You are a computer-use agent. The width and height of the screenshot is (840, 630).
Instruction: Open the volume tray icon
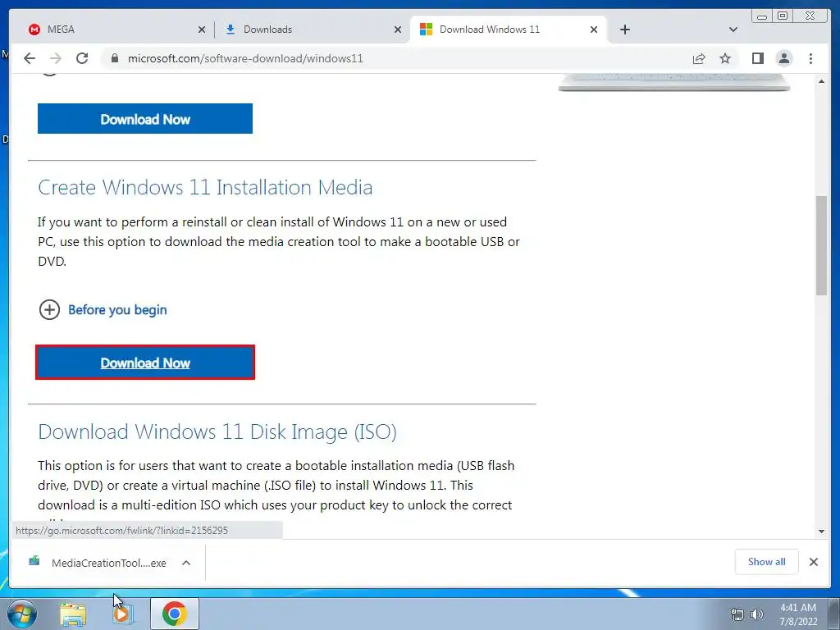click(757, 614)
